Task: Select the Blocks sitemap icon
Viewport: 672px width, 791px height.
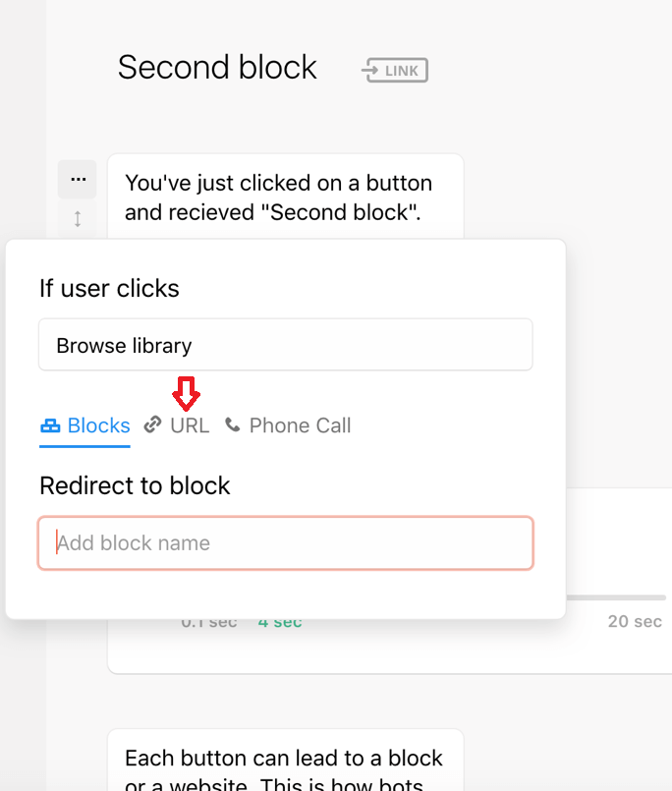Action: coord(50,424)
